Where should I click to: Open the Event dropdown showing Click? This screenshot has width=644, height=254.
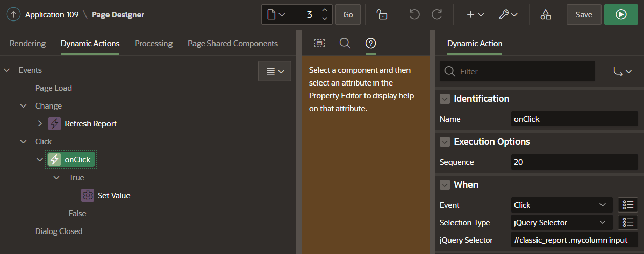coord(562,205)
